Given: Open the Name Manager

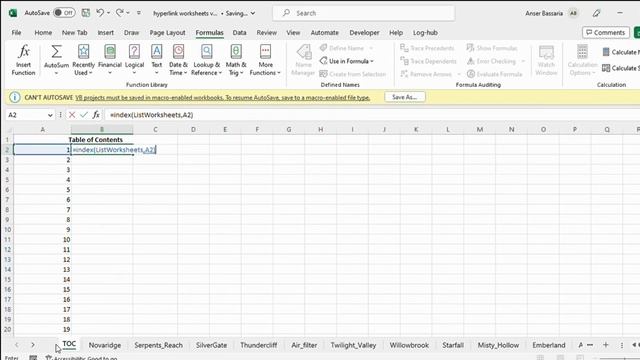Looking at the screenshot, I should point(303,60).
